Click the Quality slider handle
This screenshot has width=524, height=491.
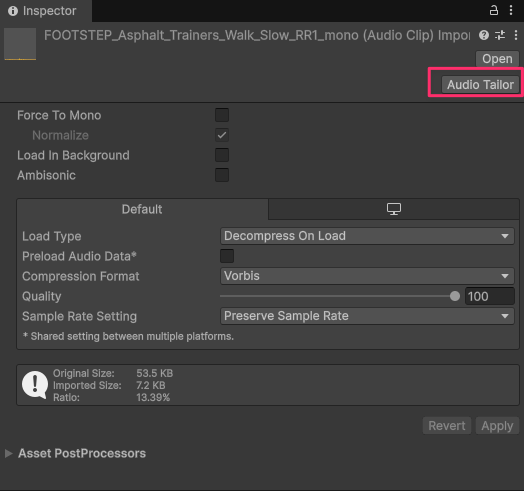pyautogui.click(x=455, y=296)
